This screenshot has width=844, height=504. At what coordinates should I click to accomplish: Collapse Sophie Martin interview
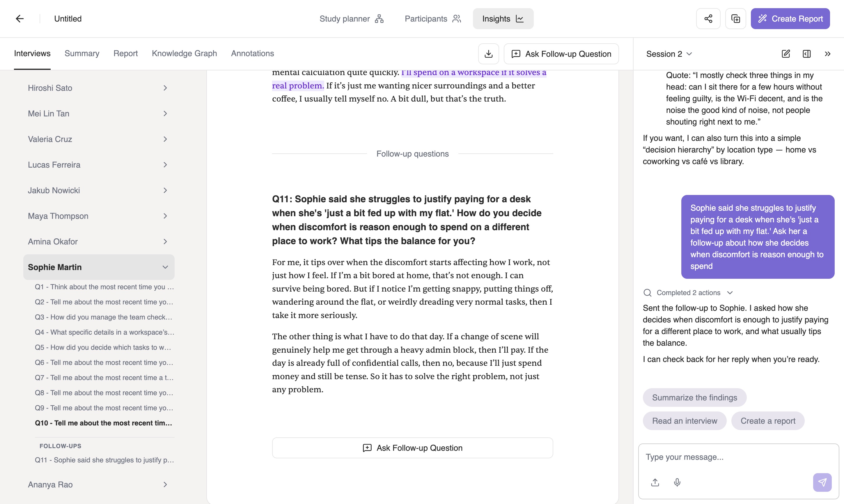98,267
